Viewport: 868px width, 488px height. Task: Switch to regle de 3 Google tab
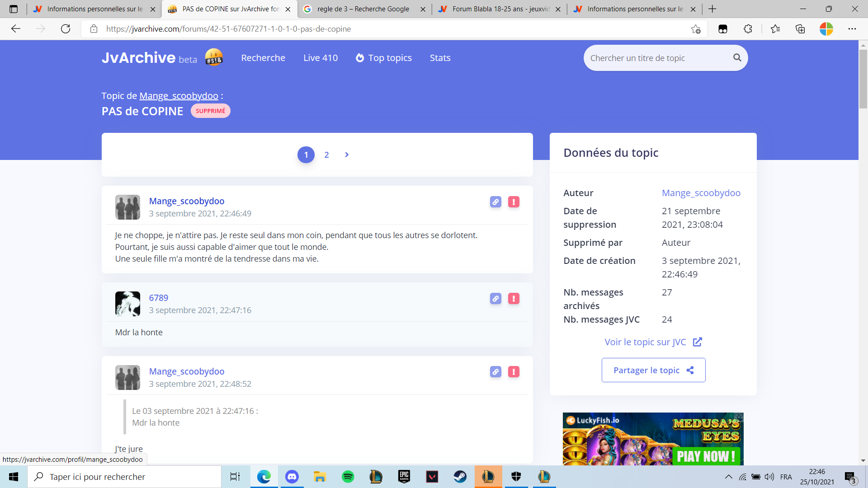tap(363, 9)
